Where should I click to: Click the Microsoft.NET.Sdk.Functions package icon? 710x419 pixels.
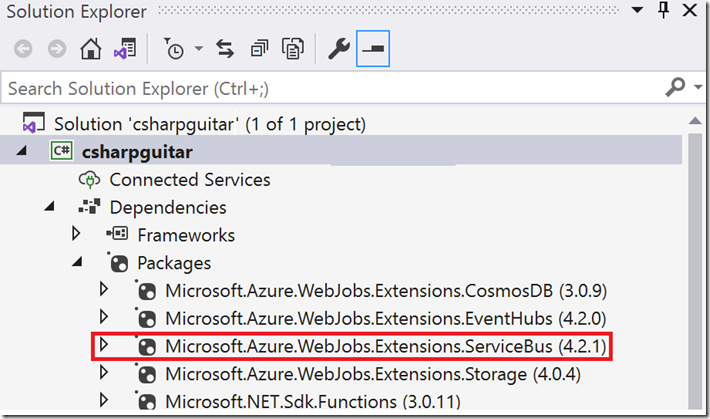(x=146, y=400)
